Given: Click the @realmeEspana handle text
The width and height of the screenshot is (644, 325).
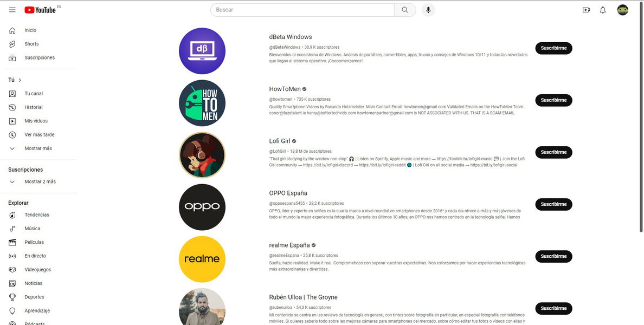Looking at the screenshot, I should pyautogui.click(x=284, y=256).
